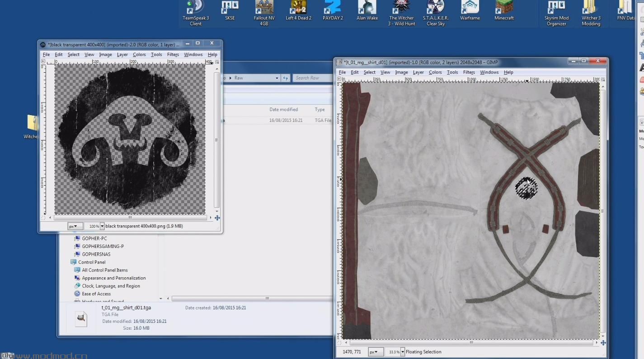Select GOPHER-PC in Explorer tree
This screenshot has width=644, height=359.
click(94, 238)
